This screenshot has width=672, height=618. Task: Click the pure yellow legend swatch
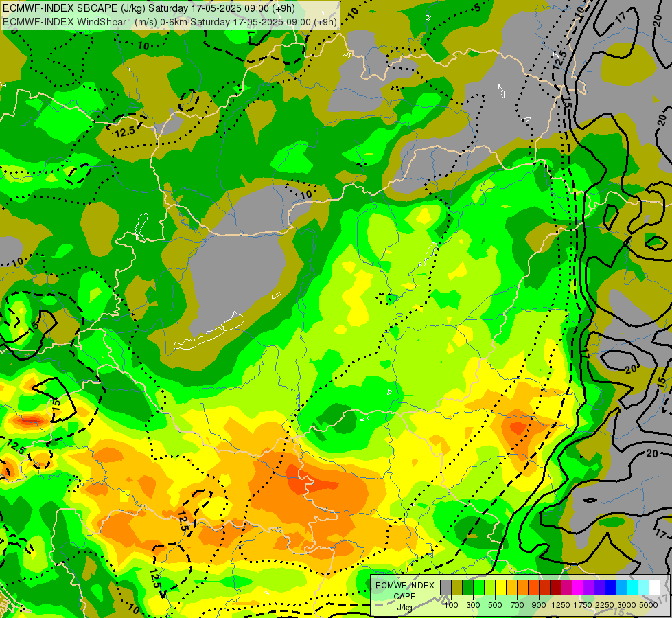pyautogui.click(x=500, y=587)
